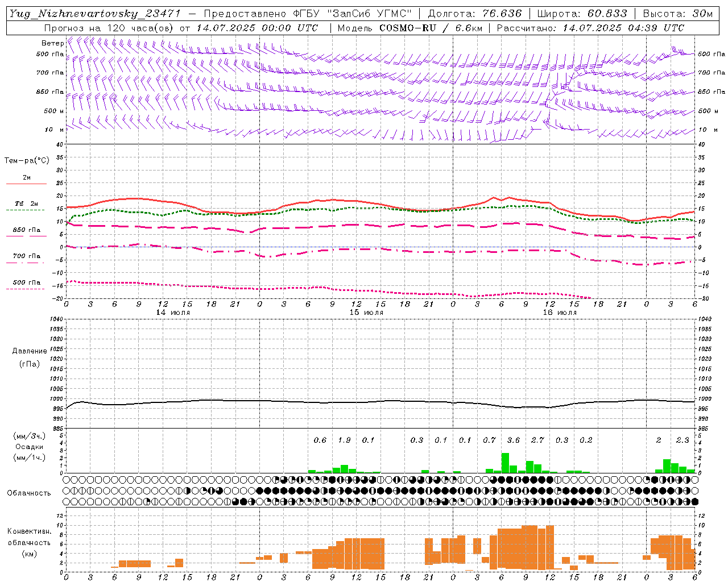Click the 1.9 precipitation value
The image size is (728, 582).
coord(344,440)
